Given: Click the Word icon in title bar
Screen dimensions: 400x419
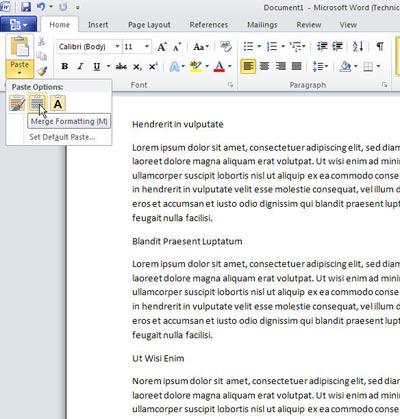Looking at the screenshot, I should pos(6,6).
